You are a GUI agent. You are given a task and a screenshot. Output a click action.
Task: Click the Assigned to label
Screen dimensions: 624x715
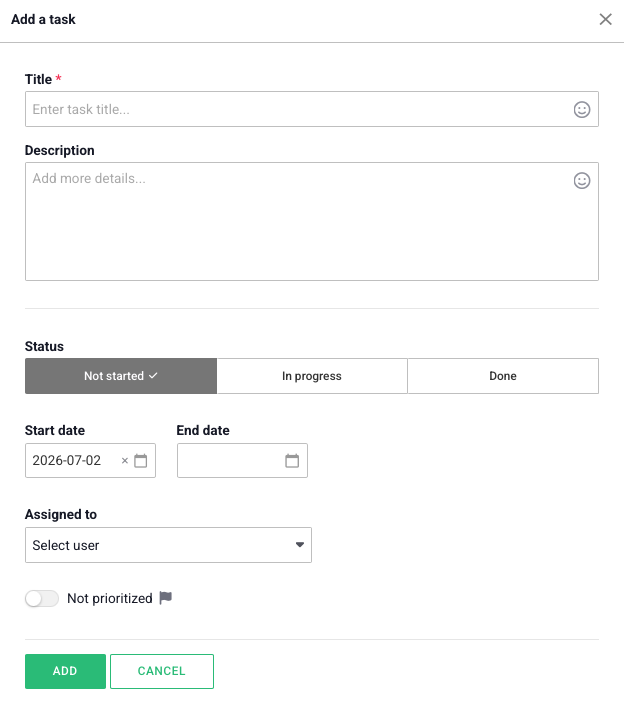[61, 514]
